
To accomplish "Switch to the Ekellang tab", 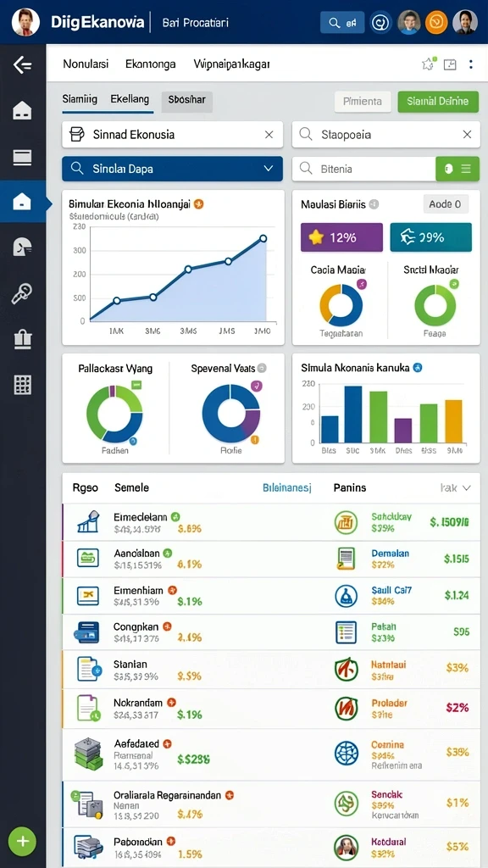I will (130, 100).
